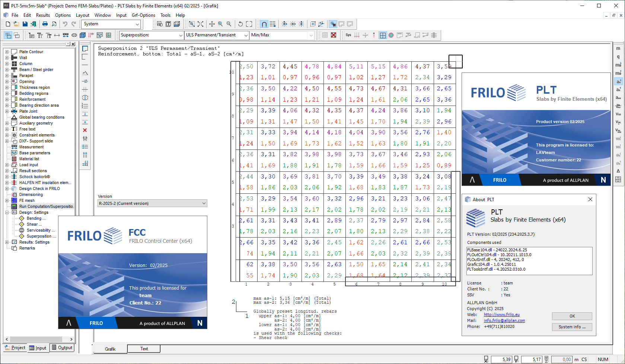
Task: Display bending moment mB results in right sidebar
Action: click(618, 65)
